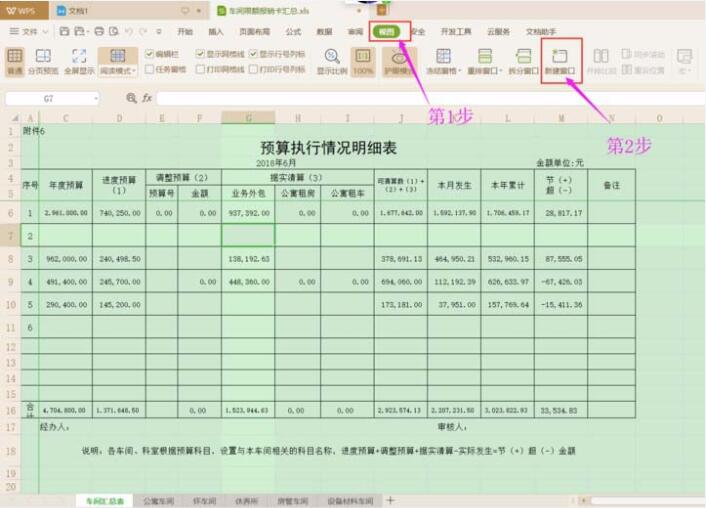Click the redo arrow icon
This screenshot has height=508, width=706.
click(x=143, y=31)
